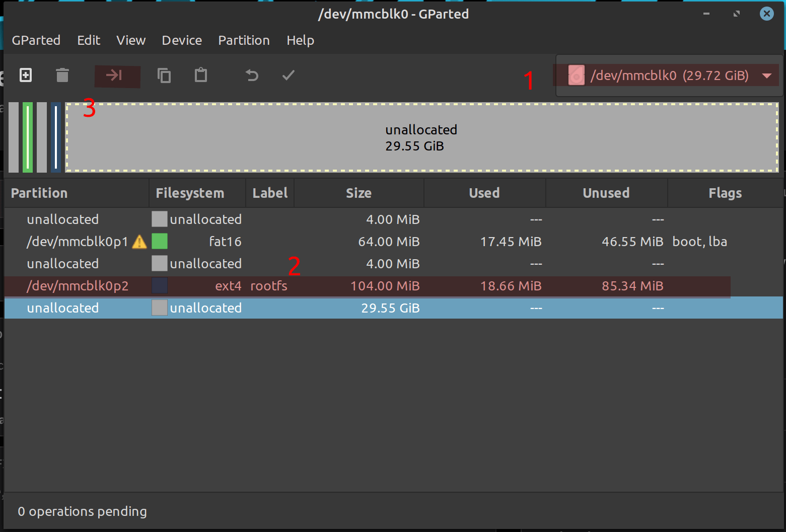Click the Label column header

pos(270,193)
